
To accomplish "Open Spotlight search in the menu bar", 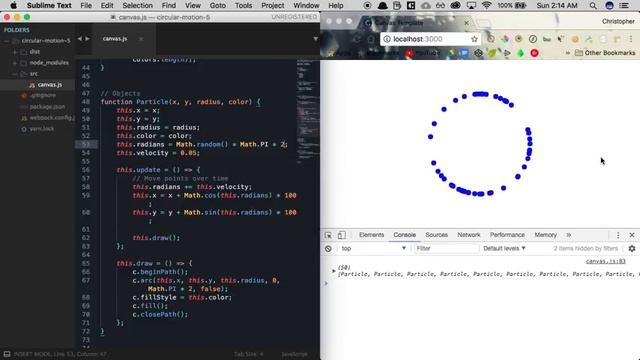I will 593,5.
